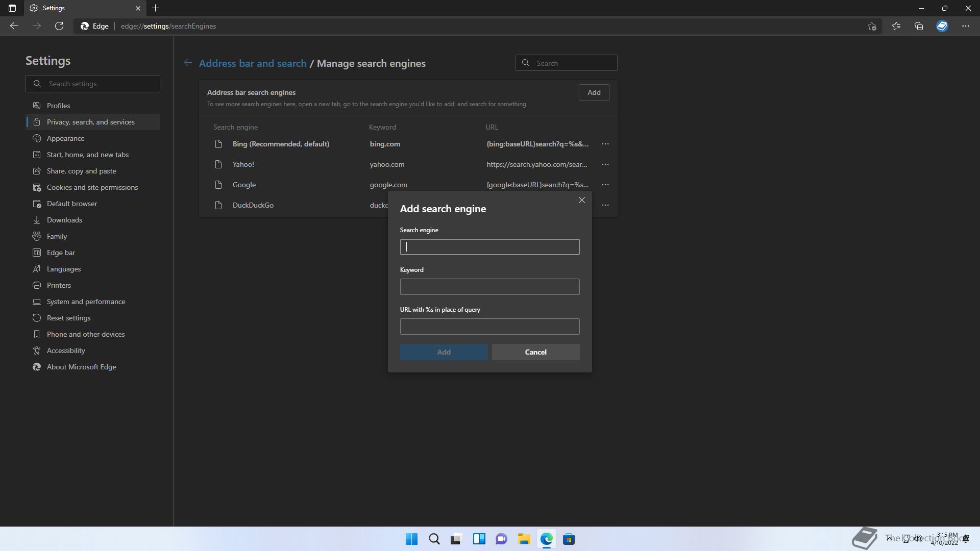980x551 pixels.
Task: Click the dialog Add button
Action: pyautogui.click(x=444, y=352)
